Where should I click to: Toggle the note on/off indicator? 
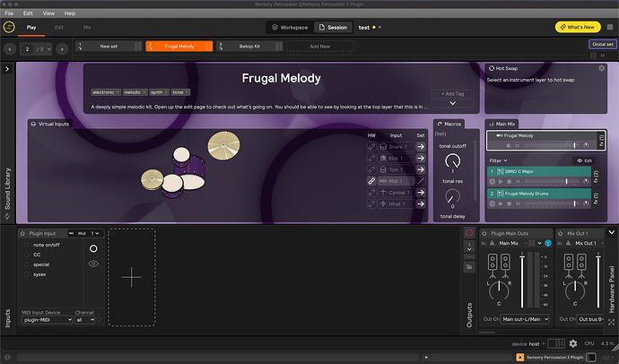pyautogui.click(x=27, y=245)
